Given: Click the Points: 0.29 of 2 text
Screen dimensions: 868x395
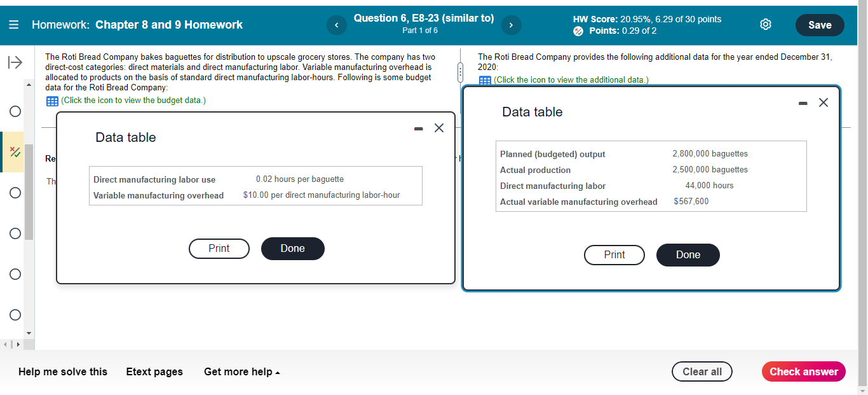Looking at the screenshot, I should [623, 31].
